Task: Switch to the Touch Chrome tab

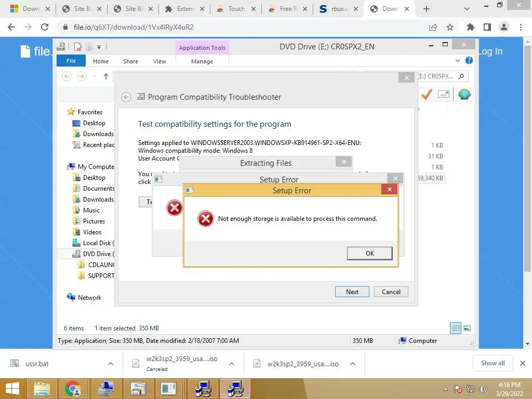Action: click(235, 9)
